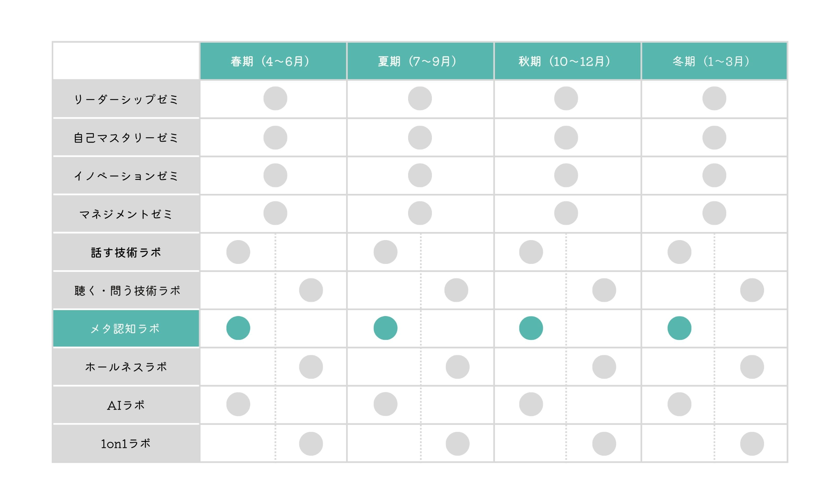
Task: Click gray リーダーシップゼミ dot under 春期
Action: point(275,98)
